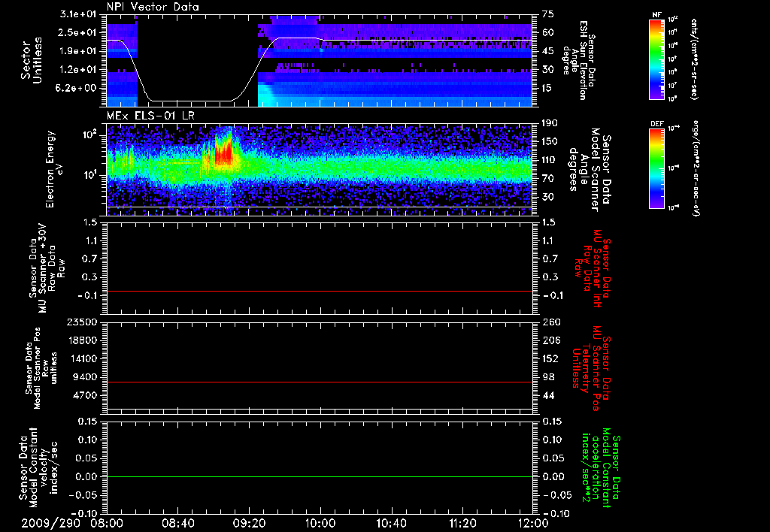The width and height of the screenshot is (770, 532).
Task: Click the "3.1e+01" sector tick value
Action: click(78, 14)
